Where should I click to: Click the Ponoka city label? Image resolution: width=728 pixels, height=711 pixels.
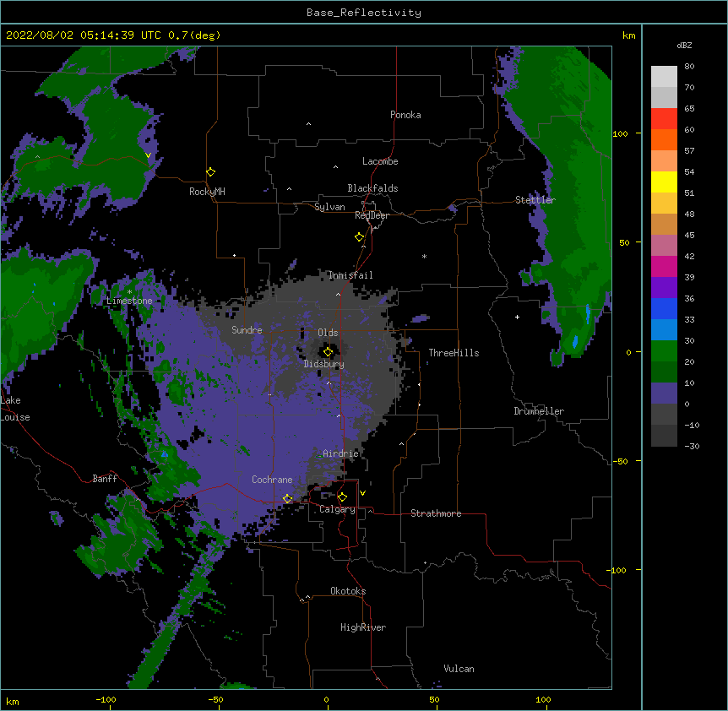(405, 115)
